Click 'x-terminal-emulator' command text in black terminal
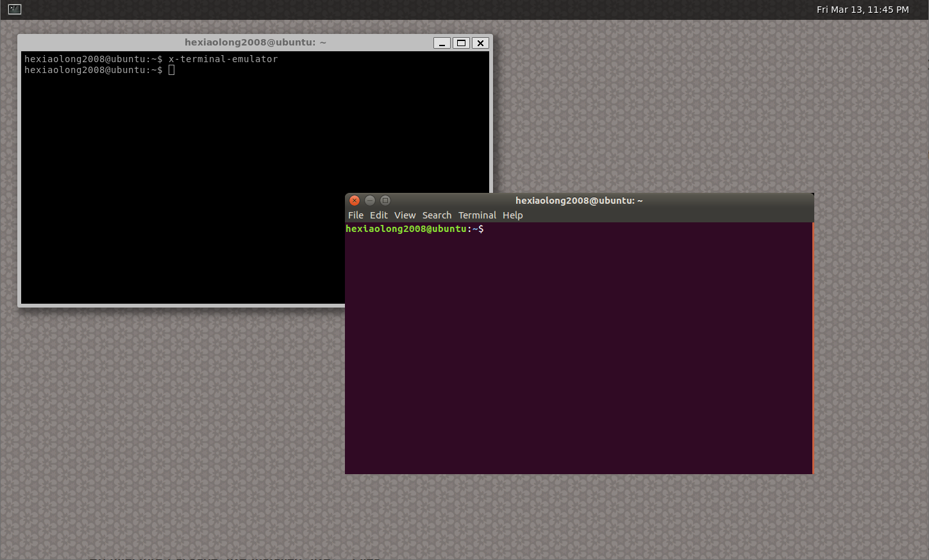The height and width of the screenshot is (560, 929). coord(223,59)
